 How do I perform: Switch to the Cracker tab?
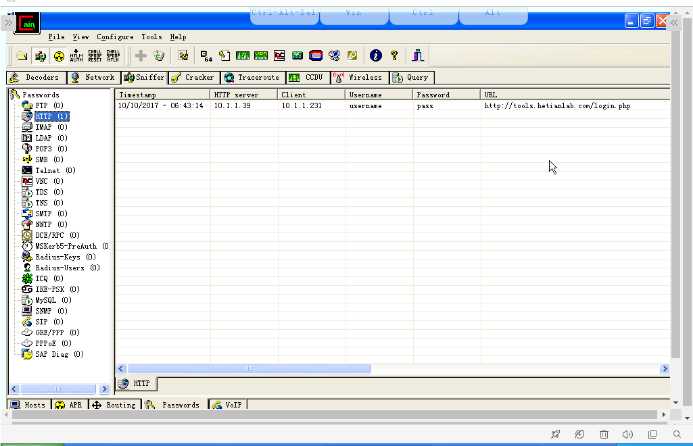click(194, 77)
